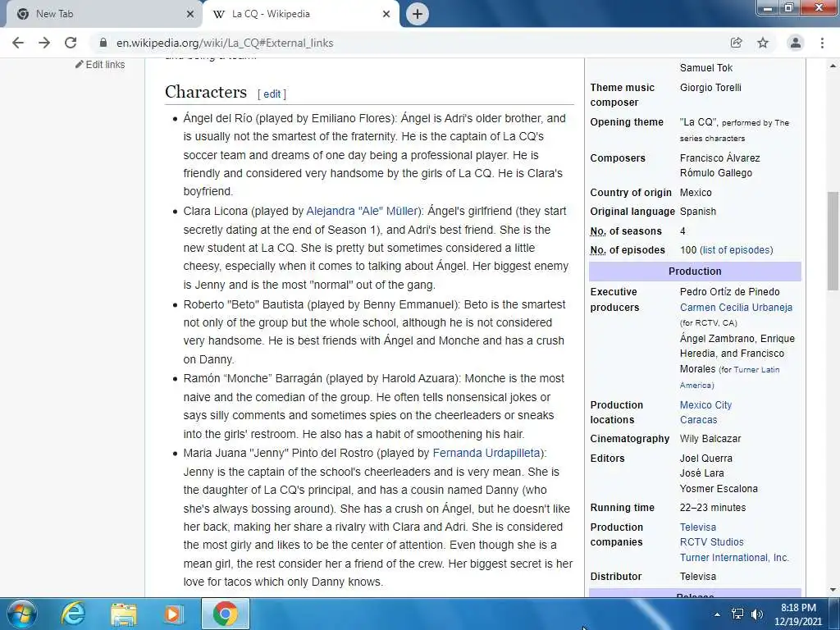This screenshot has height=630, width=840.
Task: Open Chrome's three-dot menu
Action: 822,43
